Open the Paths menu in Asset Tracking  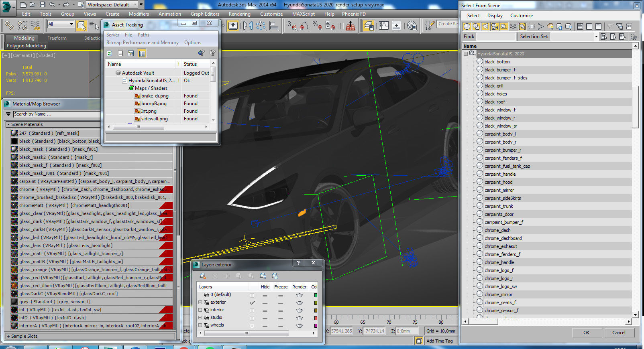[143, 35]
